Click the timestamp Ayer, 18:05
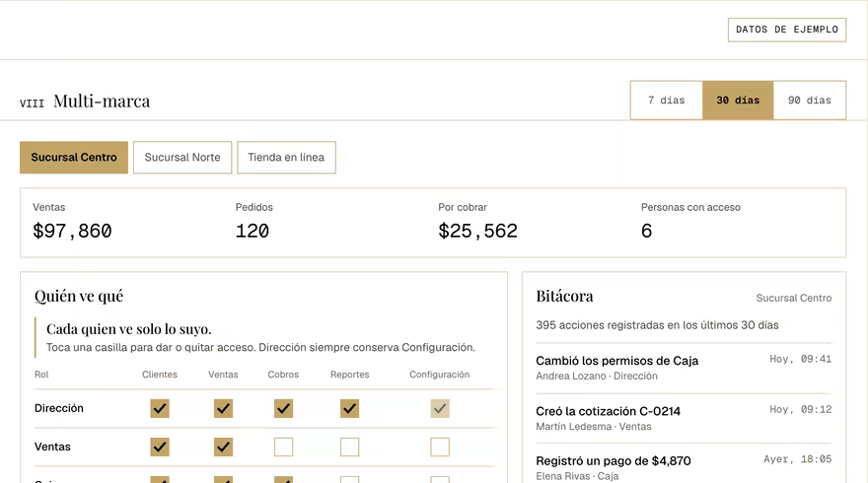Viewport: 868px width, 483px height. [x=798, y=459]
